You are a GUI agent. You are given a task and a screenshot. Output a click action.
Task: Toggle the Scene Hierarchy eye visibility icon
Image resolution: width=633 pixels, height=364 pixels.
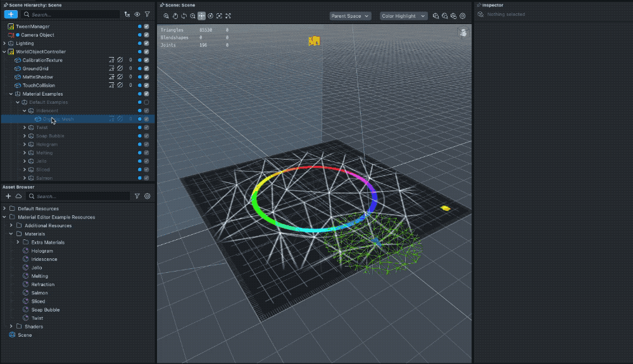[137, 14]
